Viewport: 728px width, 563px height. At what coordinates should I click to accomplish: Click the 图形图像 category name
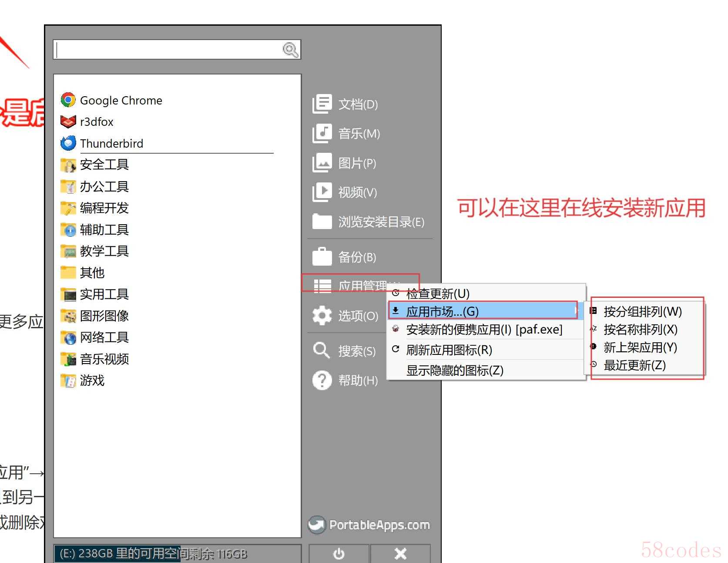(x=104, y=316)
